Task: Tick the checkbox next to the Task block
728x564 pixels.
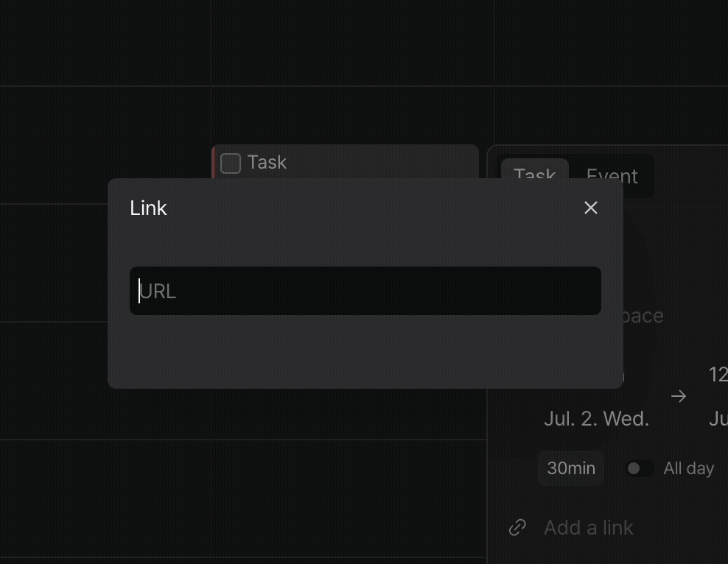Action: click(231, 163)
